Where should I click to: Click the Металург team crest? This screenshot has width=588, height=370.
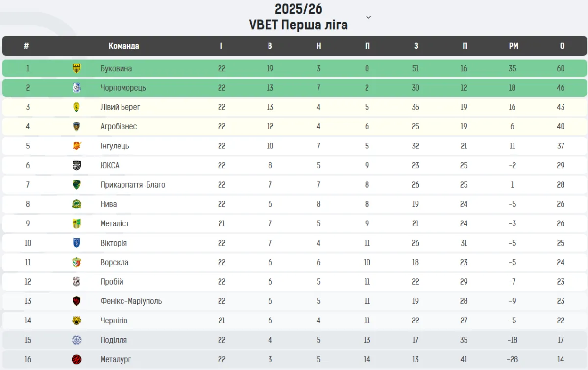[76, 359]
